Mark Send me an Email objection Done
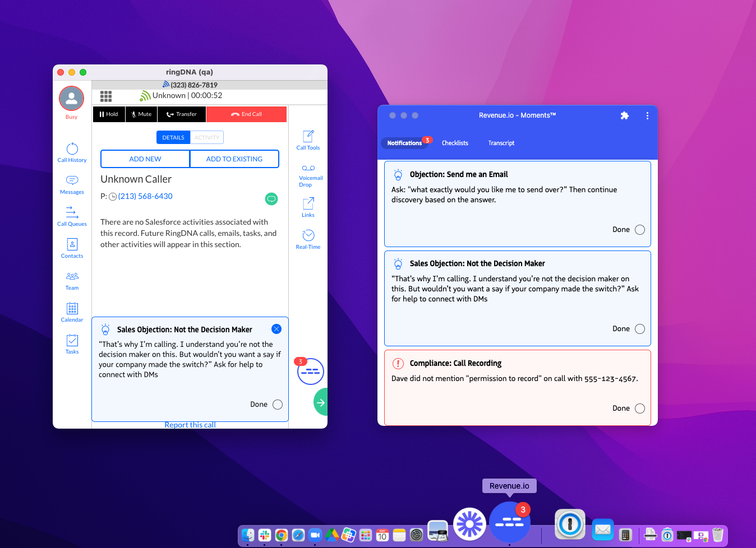This screenshot has width=756, height=548. tap(640, 230)
